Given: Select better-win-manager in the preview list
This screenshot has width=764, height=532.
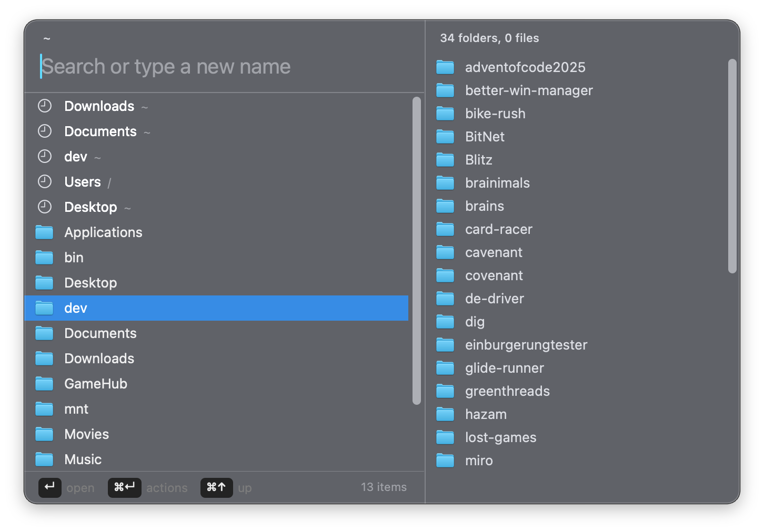Looking at the screenshot, I should [529, 90].
